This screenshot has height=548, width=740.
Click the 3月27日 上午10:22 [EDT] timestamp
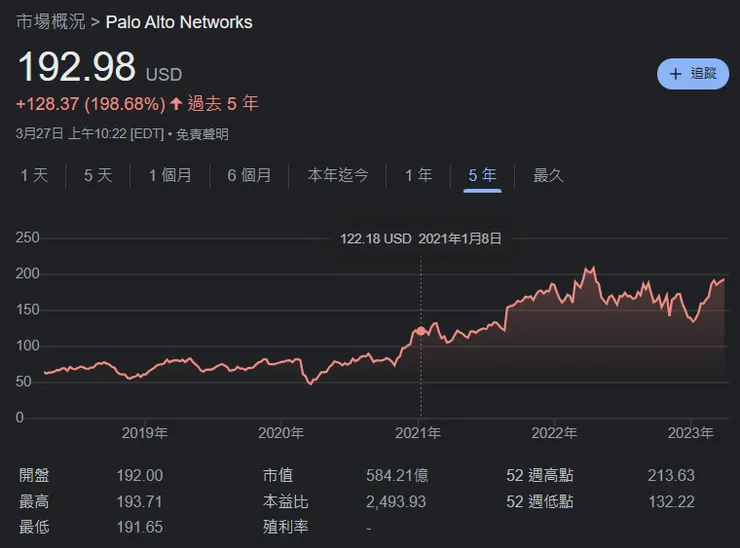90,134
